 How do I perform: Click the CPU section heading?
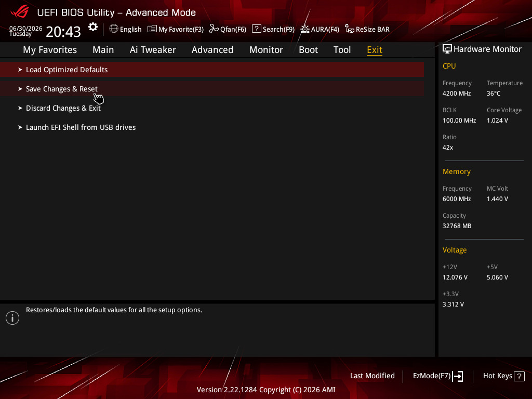449,66
